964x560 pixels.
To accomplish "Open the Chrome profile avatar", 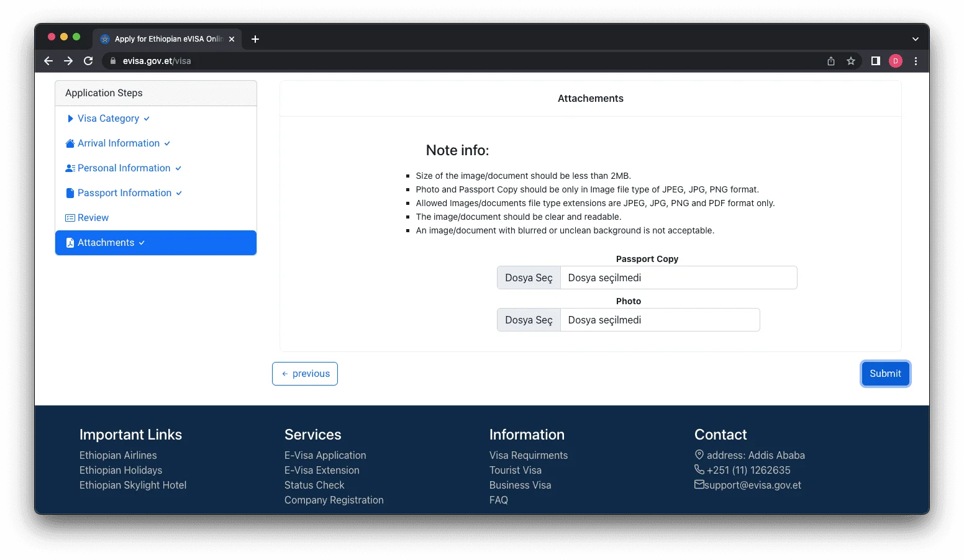I will click(895, 61).
